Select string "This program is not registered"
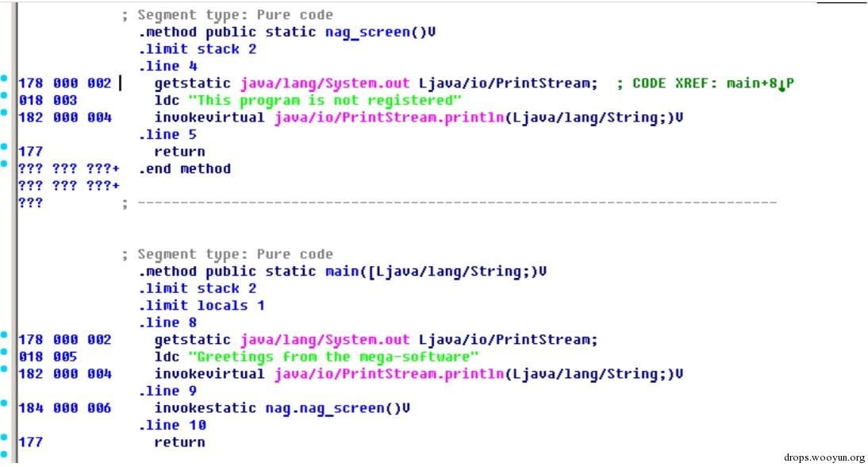This screenshot has height=467, width=868. coord(325,100)
